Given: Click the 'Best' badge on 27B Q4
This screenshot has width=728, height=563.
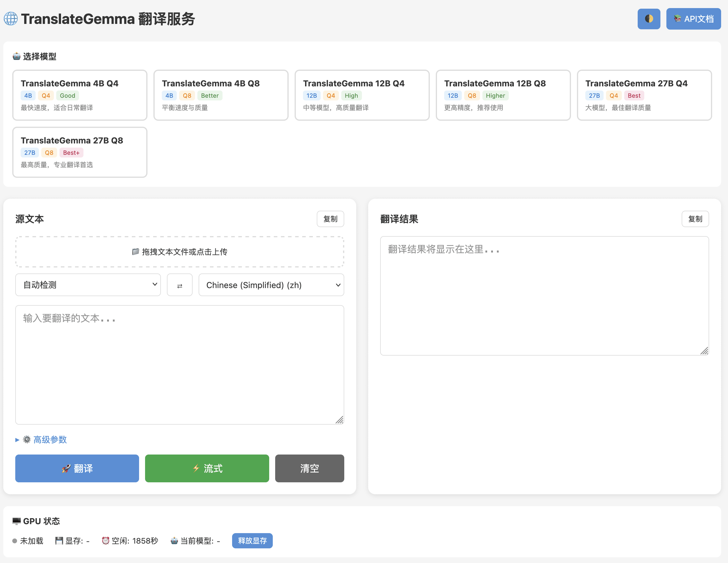Looking at the screenshot, I should coord(634,96).
